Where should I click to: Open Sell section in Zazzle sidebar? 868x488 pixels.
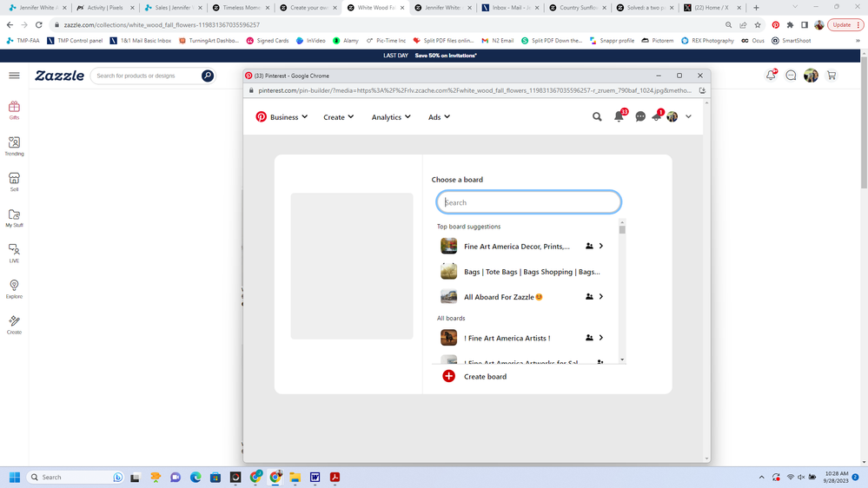(x=14, y=181)
